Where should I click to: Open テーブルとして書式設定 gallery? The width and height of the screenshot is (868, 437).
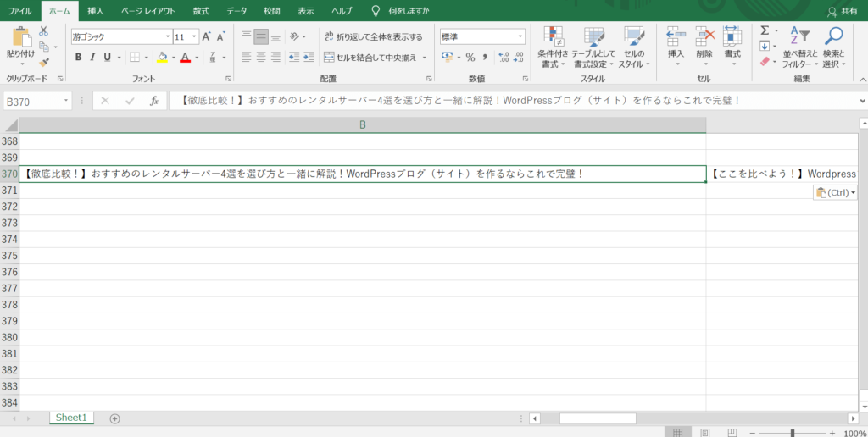coord(593,47)
